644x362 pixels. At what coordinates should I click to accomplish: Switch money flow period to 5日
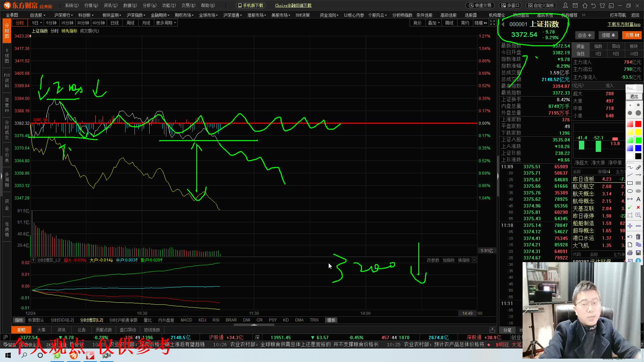point(616,54)
